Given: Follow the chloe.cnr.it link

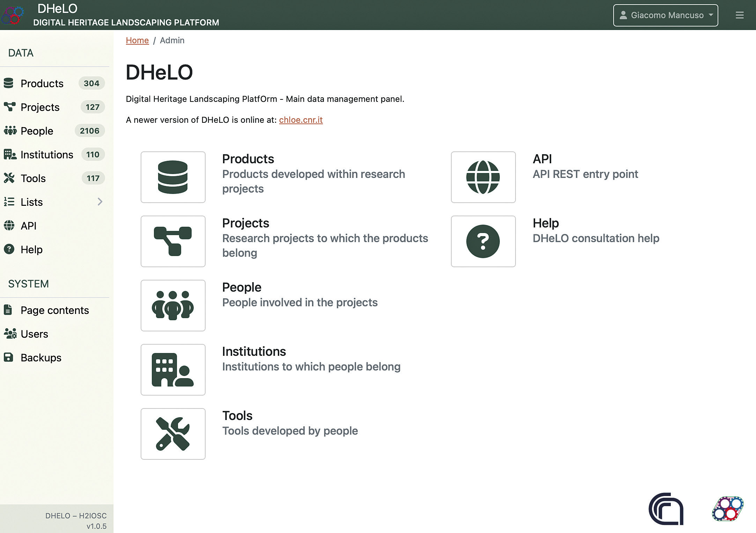Looking at the screenshot, I should pos(301,120).
